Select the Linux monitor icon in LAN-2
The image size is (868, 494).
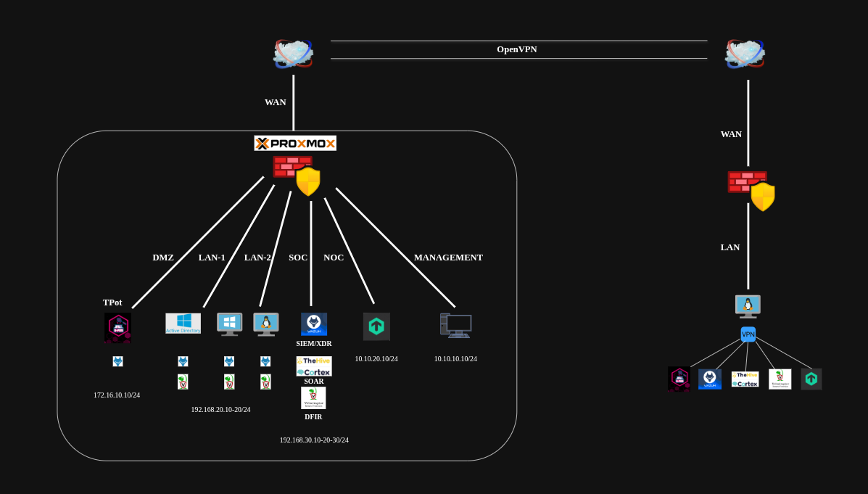(x=266, y=324)
